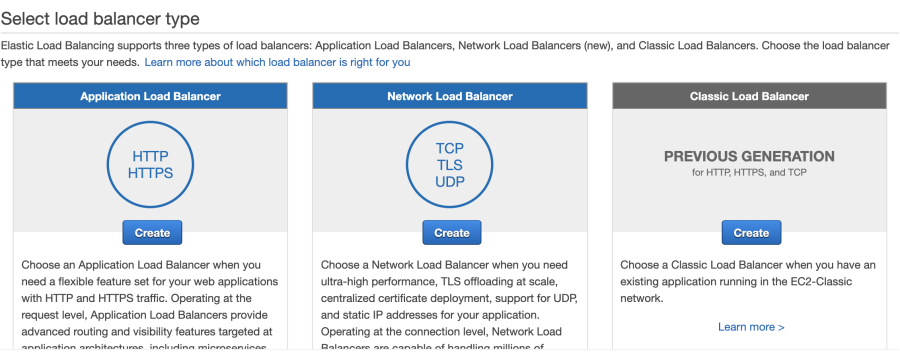Open 'Learn more about which load balancer' link
Image resolution: width=900 pixels, height=364 pixels.
pyautogui.click(x=277, y=62)
